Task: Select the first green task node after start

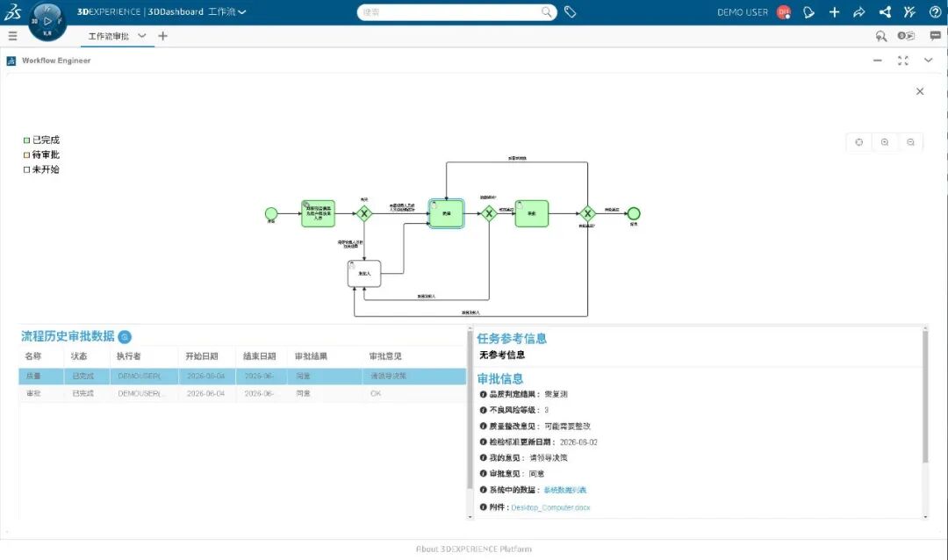Action: (x=318, y=213)
